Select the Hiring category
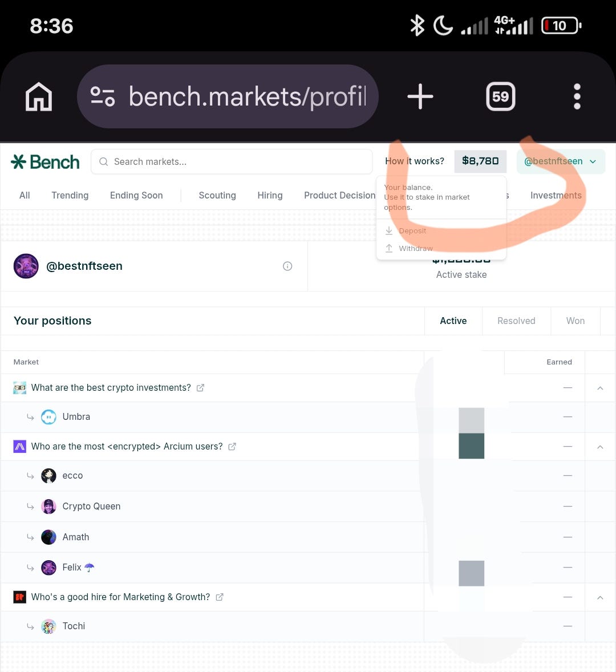The image size is (616, 672). (x=270, y=196)
